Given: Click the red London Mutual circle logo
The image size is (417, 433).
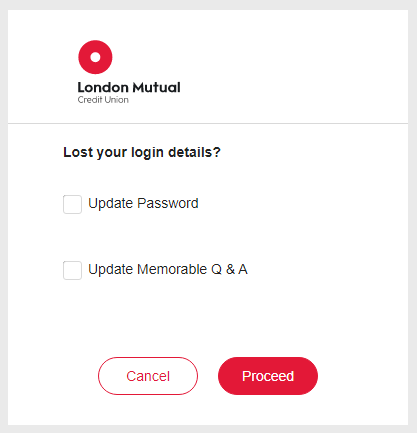Looking at the screenshot, I should [x=95, y=57].
